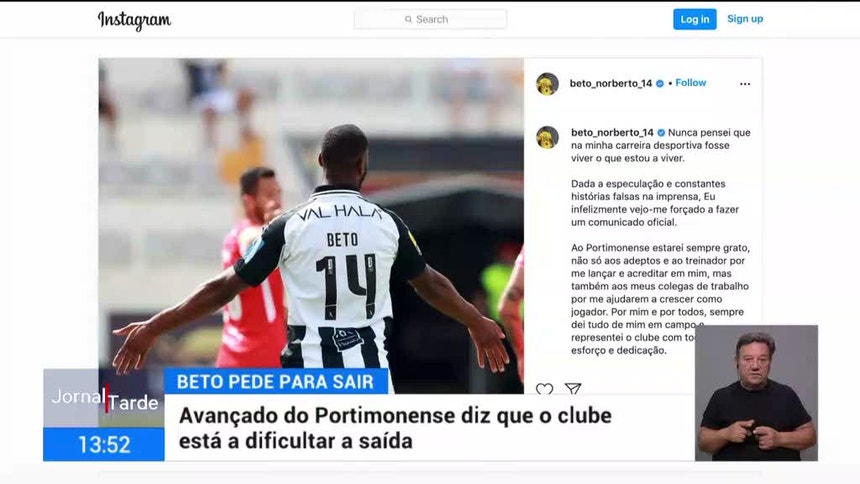Click verified badge next to header username
Screen dimensions: 860x484
660,83
